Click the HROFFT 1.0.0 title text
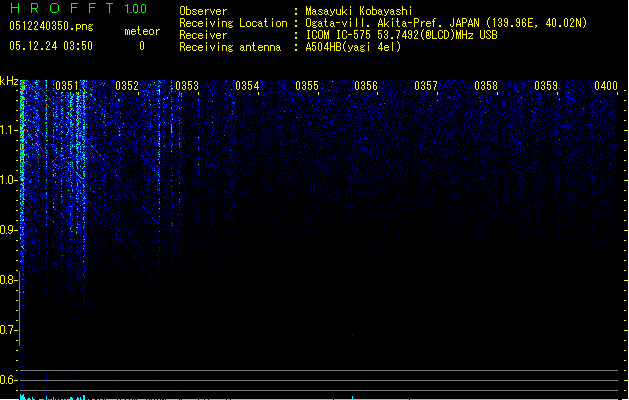629x400 pixels. tap(78, 8)
